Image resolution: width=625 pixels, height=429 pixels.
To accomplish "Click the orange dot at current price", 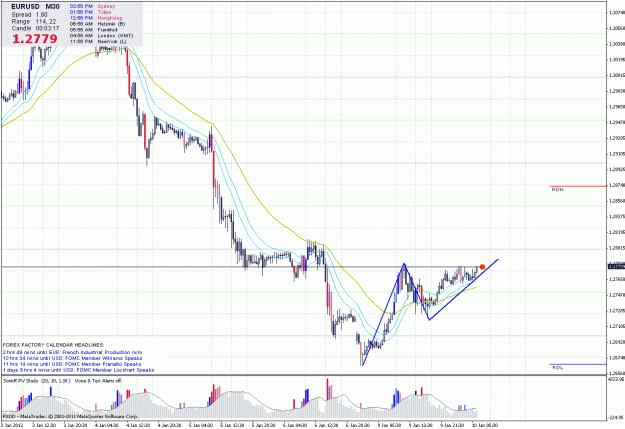I will point(482,267).
